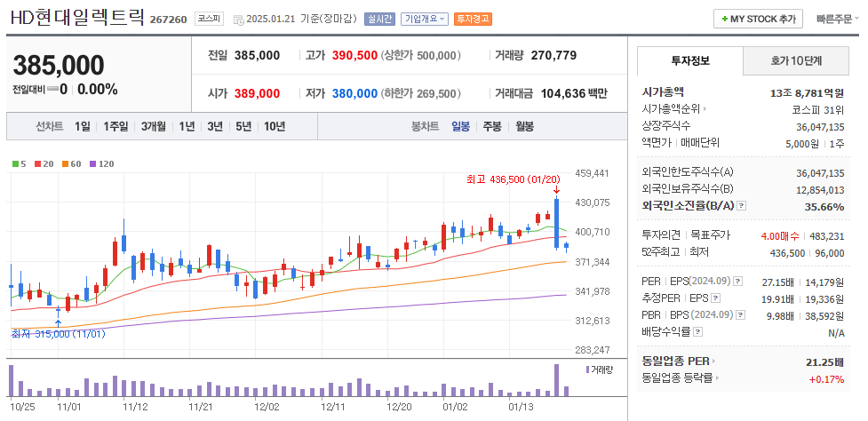Screen dimensions: 868x421
Task: Open the 빠른주문 dropdown
Action: (x=837, y=19)
